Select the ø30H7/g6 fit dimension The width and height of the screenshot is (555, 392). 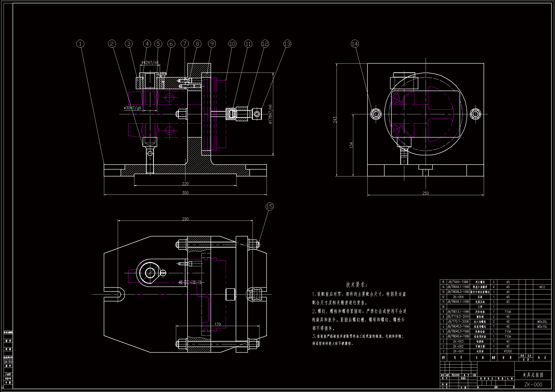(x=132, y=108)
